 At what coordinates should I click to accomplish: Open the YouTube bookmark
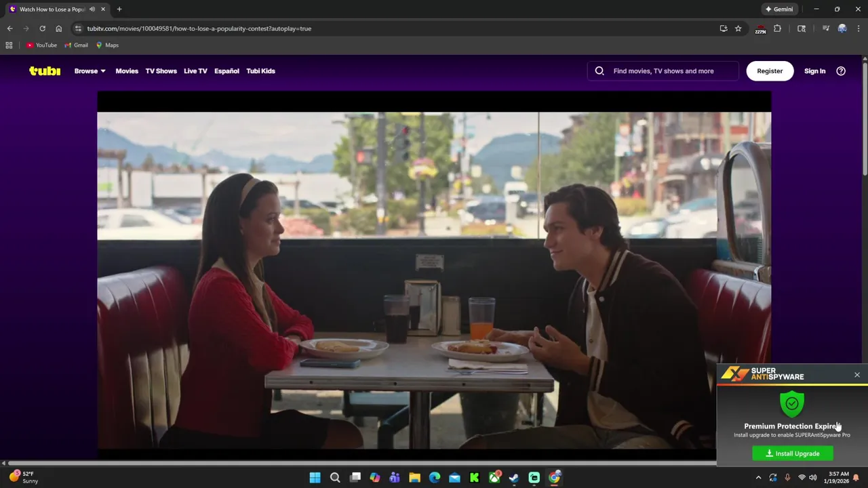point(41,45)
